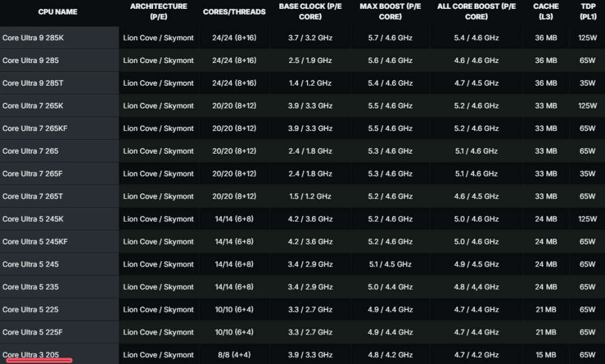Select the 8/8 (4+4) cores cell
The width and height of the screenshot is (605, 364).
point(234,355)
